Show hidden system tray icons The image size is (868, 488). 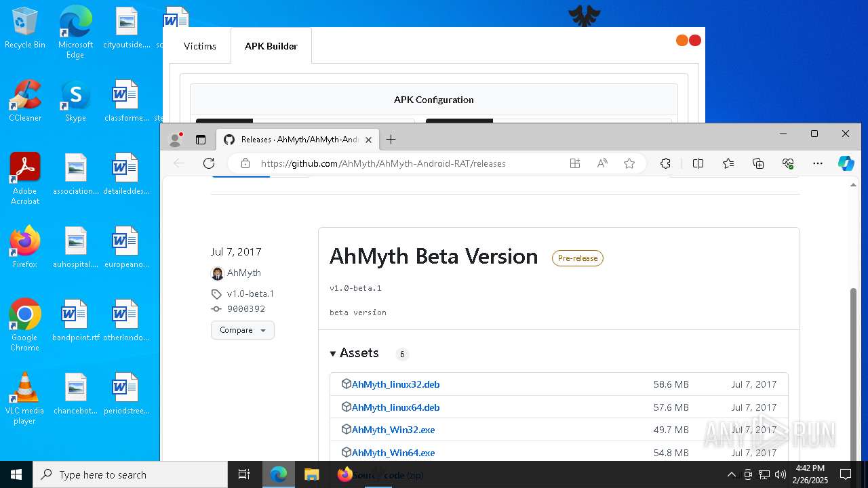pyautogui.click(x=731, y=474)
